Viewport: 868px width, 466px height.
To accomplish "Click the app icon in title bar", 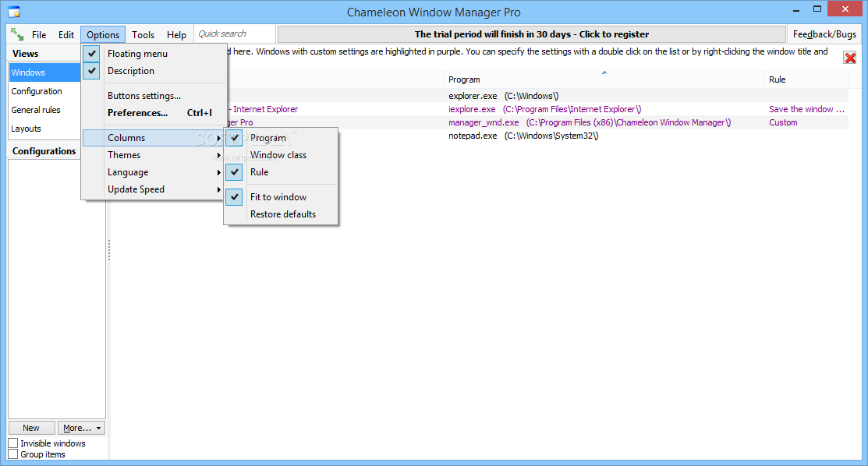I will pyautogui.click(x=14, y=12).
